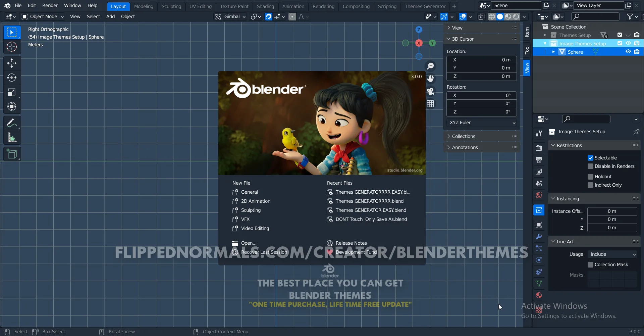Open the Add menu in viewport header

110,17
